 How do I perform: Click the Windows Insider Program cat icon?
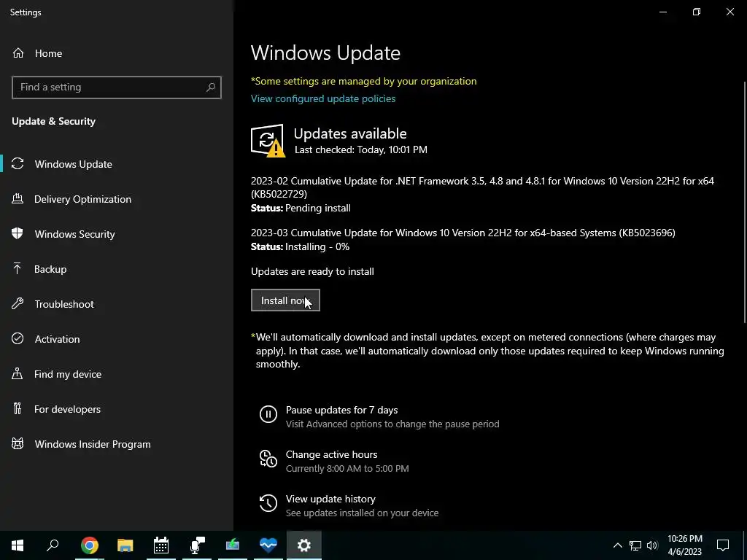18,444
